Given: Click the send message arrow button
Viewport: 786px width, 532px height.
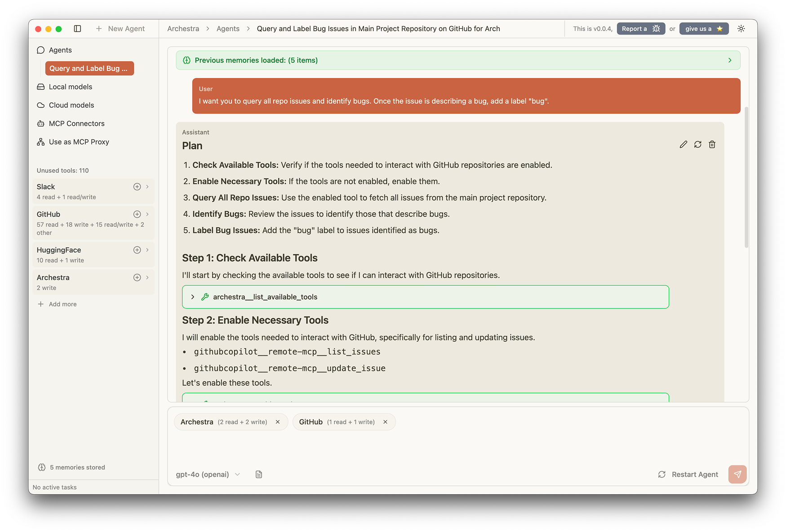Looking at the screenshot, I should 737,474.
